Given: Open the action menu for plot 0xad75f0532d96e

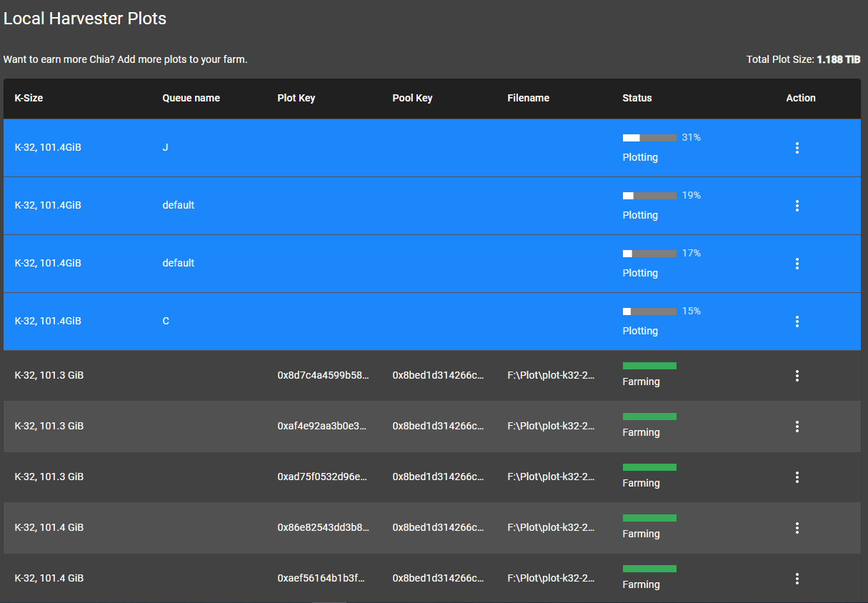Looking at the screenshot, I should pos(797,477).
